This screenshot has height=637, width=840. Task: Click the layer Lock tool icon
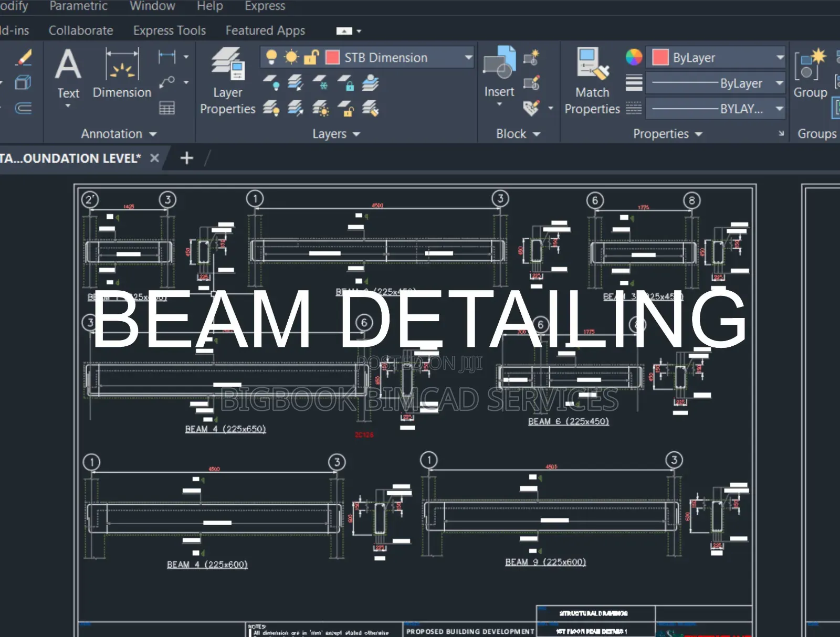coord(345,82)
